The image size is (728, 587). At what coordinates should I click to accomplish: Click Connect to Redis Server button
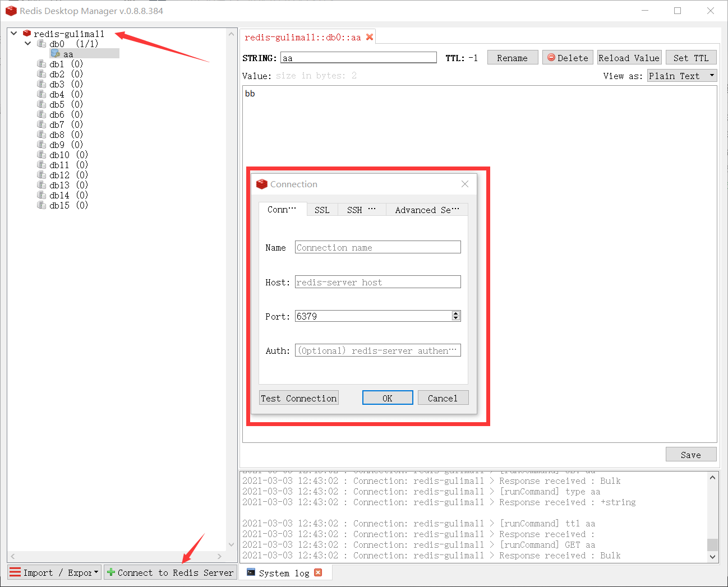pos(170,572)
